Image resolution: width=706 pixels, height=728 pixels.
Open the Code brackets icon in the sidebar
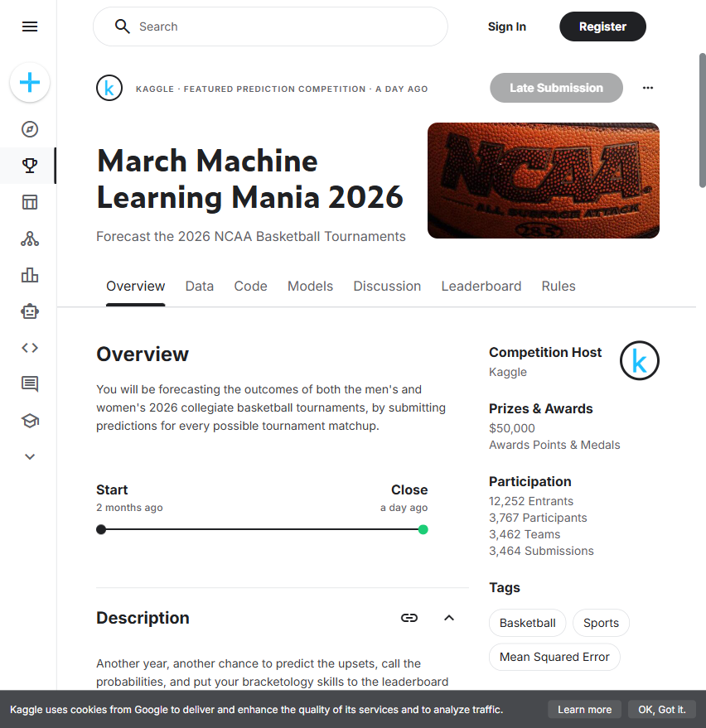[30, 348]
